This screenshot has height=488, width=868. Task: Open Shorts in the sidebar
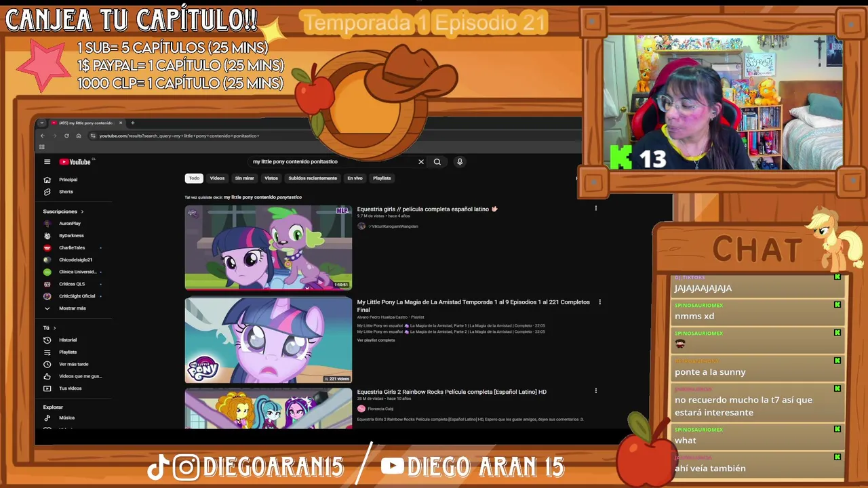(x=66, y=192)
